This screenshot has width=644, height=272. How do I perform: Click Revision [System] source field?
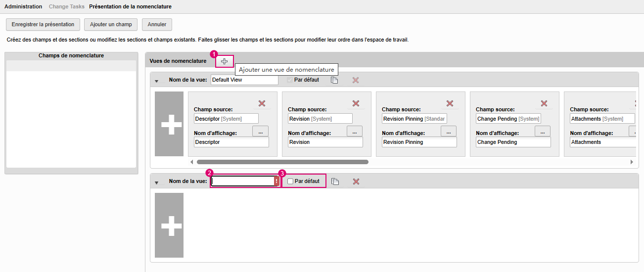point(320,119)
